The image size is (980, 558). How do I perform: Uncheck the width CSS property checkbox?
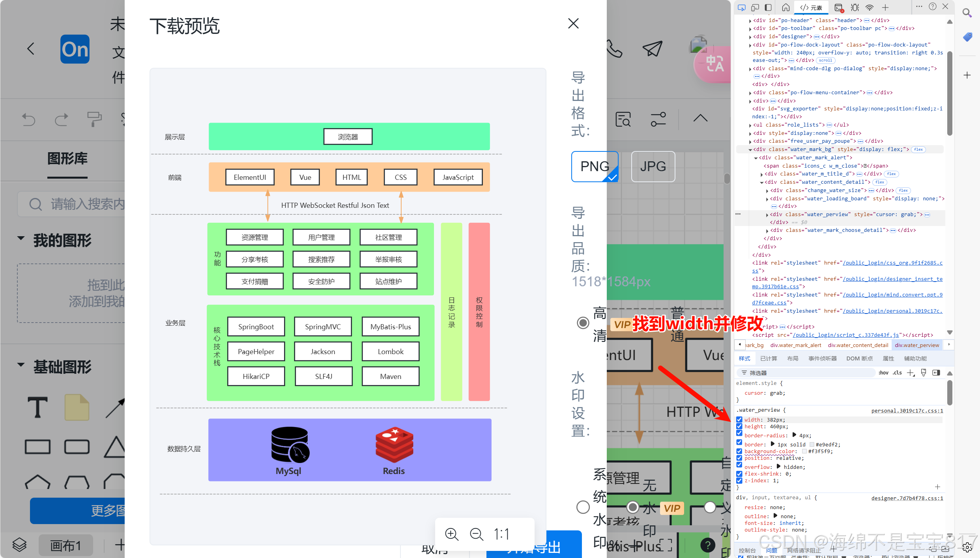coord(739,420)
